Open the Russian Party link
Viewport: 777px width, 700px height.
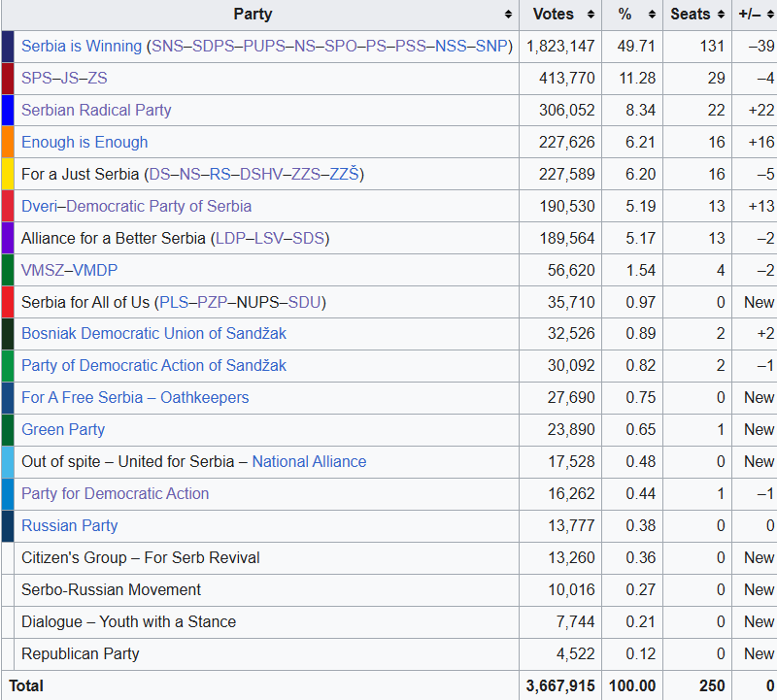coord(69,526)
